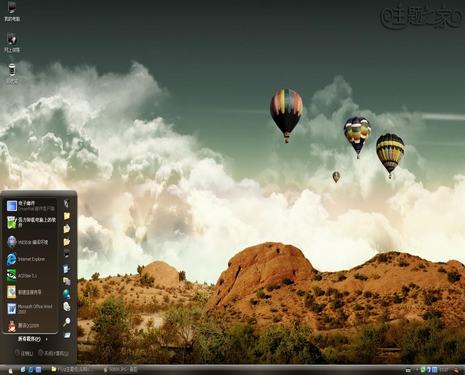465x375 pixels.
Task: Click the Start button on the taskbar
Action: tap(10, 370)
